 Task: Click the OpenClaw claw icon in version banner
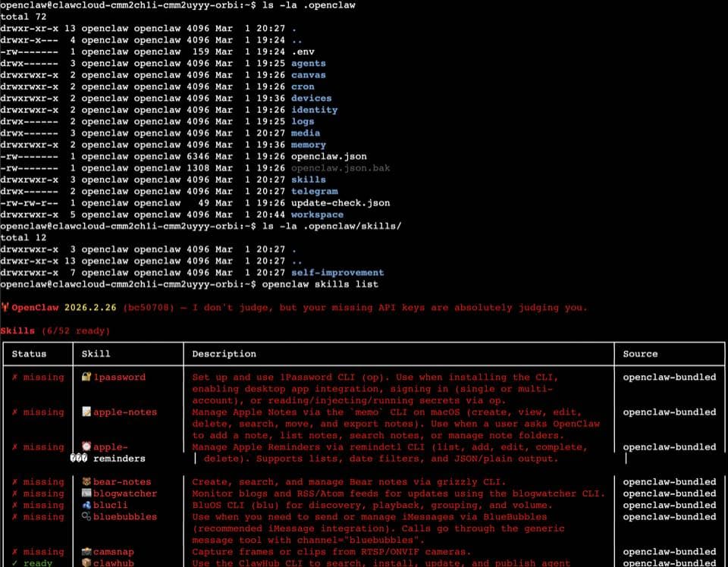pyautogui.click(x=6, y=307)
